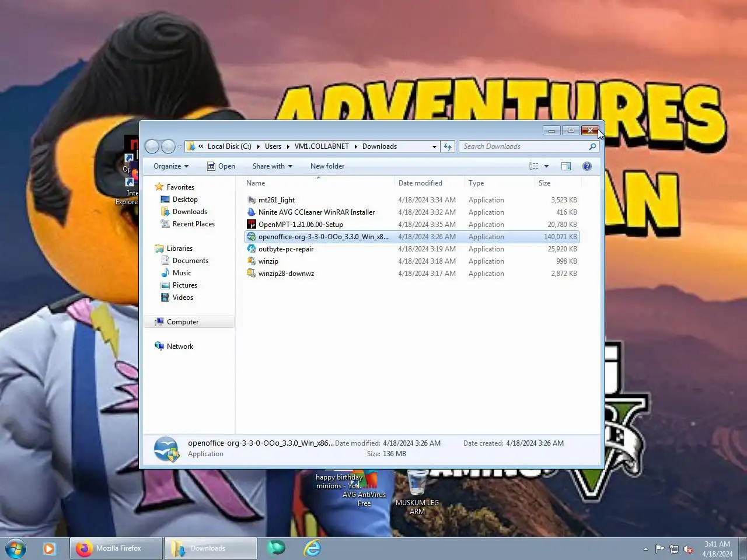Click the Back navigation arrow in Explorer
The height and width of the screenshot is (560, 747).
[152, 146]
